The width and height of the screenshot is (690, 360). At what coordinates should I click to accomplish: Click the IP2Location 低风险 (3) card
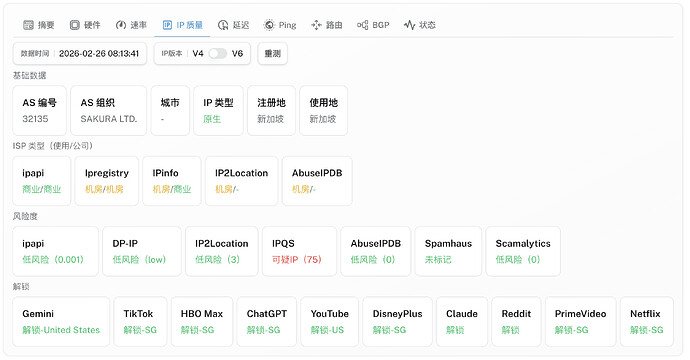(222, 251)
